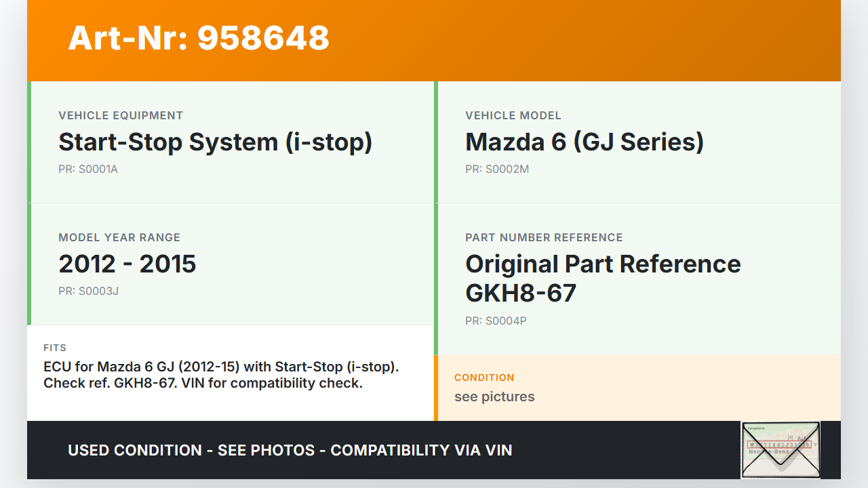Click the 'see pictures' condition text
868x488 pixels.
[x=494, y=396]
